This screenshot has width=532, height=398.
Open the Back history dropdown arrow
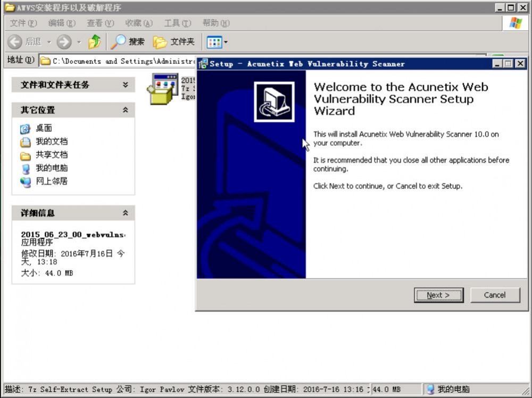click(x=49, y=42)
